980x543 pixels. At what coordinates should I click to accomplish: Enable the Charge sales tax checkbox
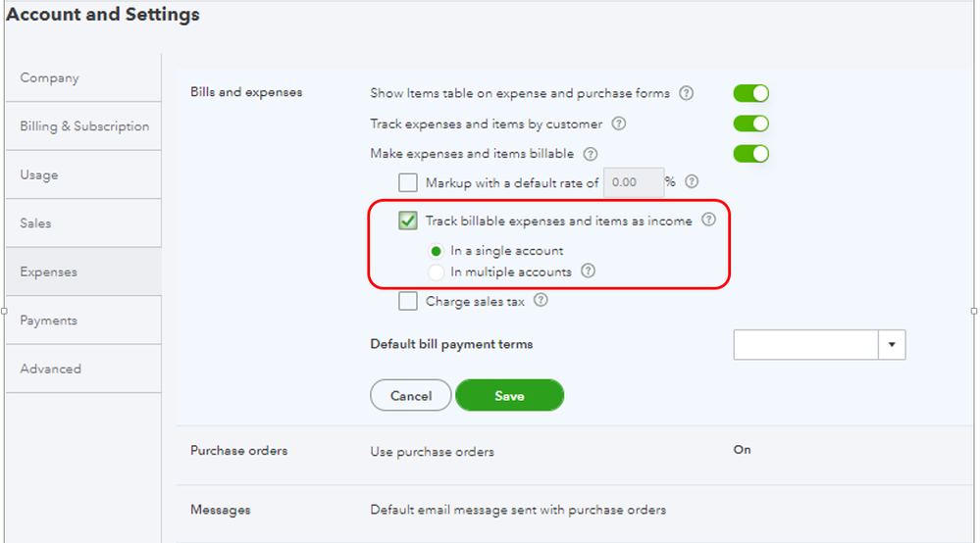(408, 301)
